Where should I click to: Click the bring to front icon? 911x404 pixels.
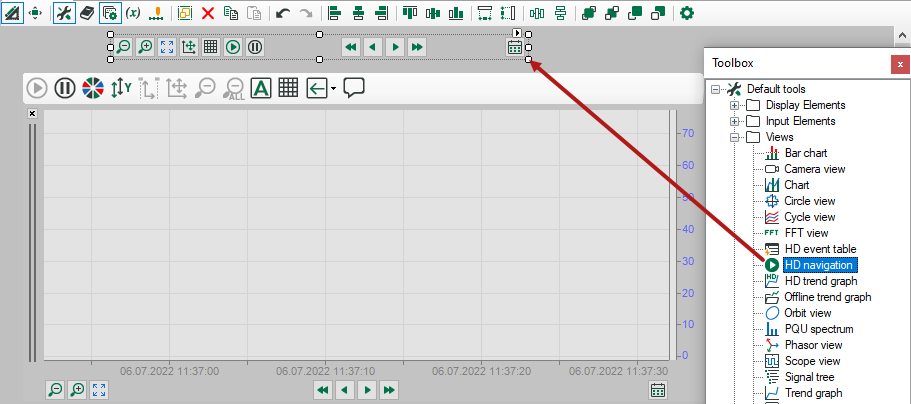tap(589, 13)
